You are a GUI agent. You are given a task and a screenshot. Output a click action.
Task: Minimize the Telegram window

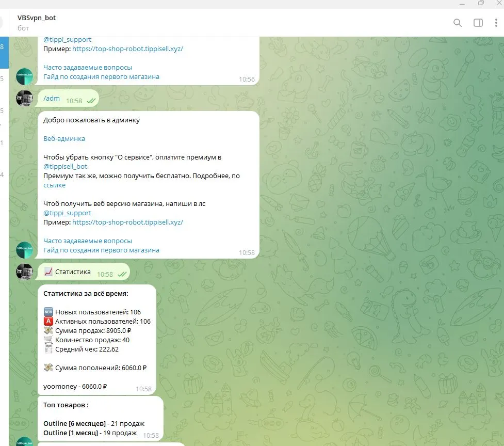462,4
